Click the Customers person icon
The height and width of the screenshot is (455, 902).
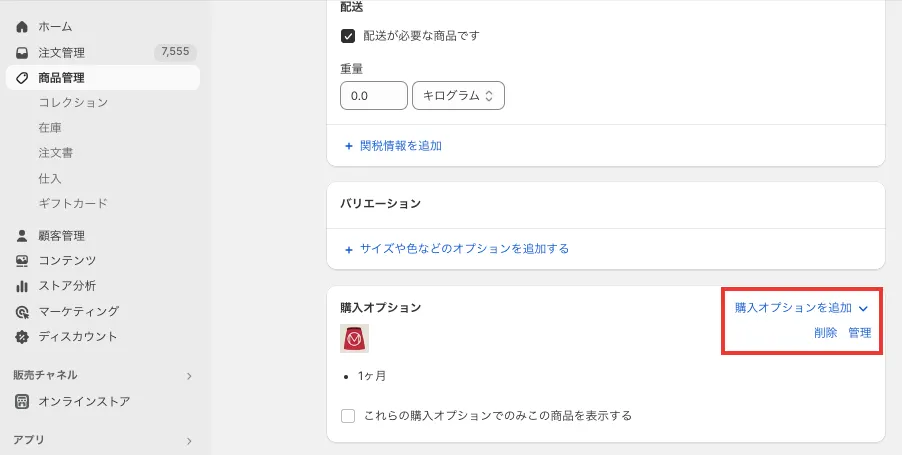point(22,236)
